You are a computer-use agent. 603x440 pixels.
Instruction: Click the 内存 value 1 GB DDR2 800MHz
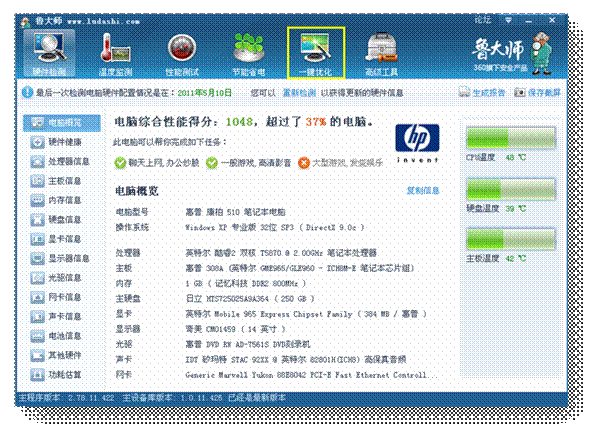tap(246, 283)
